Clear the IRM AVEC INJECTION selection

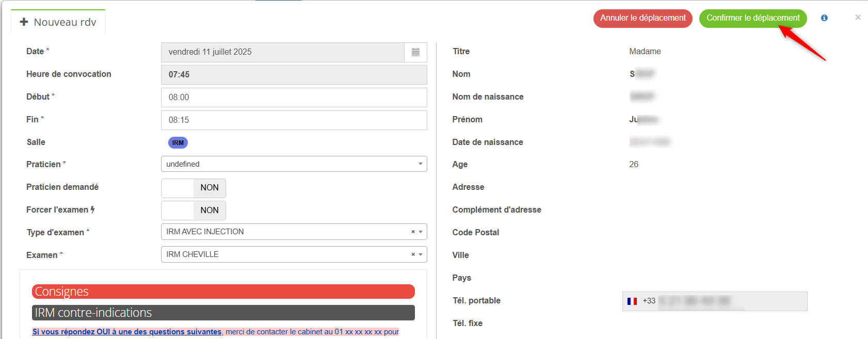click(x=413, y=232)
